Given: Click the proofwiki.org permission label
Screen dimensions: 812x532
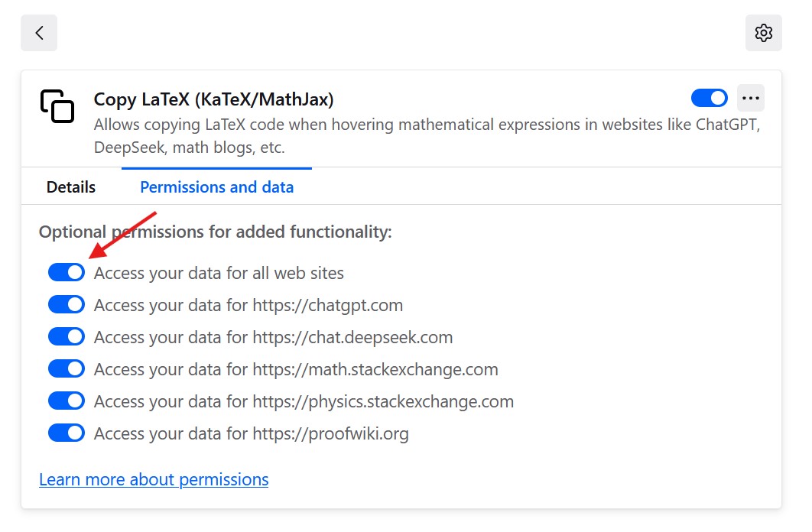Looking at the screenshot, I should coord(251,433).
